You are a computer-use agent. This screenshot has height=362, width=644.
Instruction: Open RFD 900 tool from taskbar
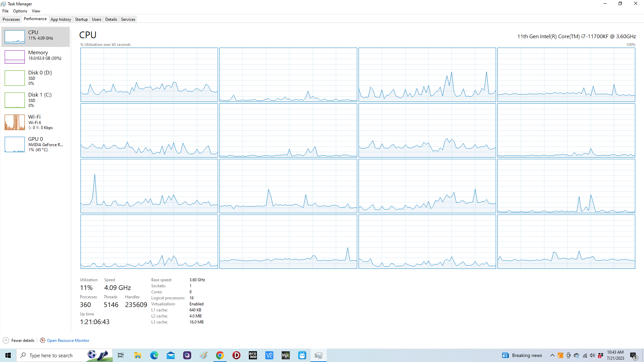click(253, 355)
